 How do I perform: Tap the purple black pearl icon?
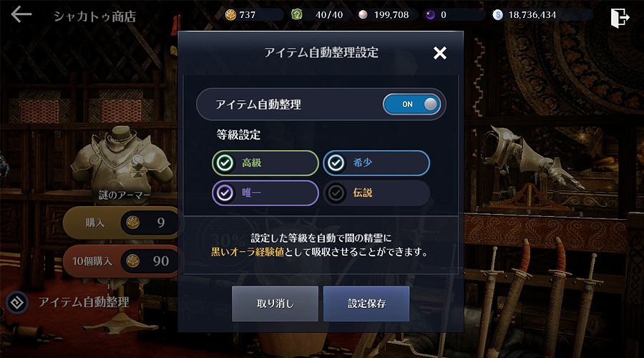pyautogui.click(x=430, y=15)
